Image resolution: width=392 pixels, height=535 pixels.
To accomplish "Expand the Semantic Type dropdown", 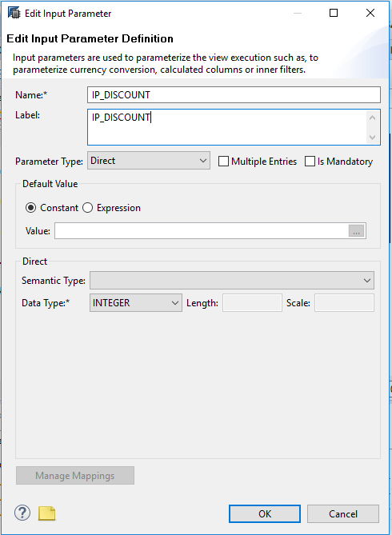I will point(232,280).
